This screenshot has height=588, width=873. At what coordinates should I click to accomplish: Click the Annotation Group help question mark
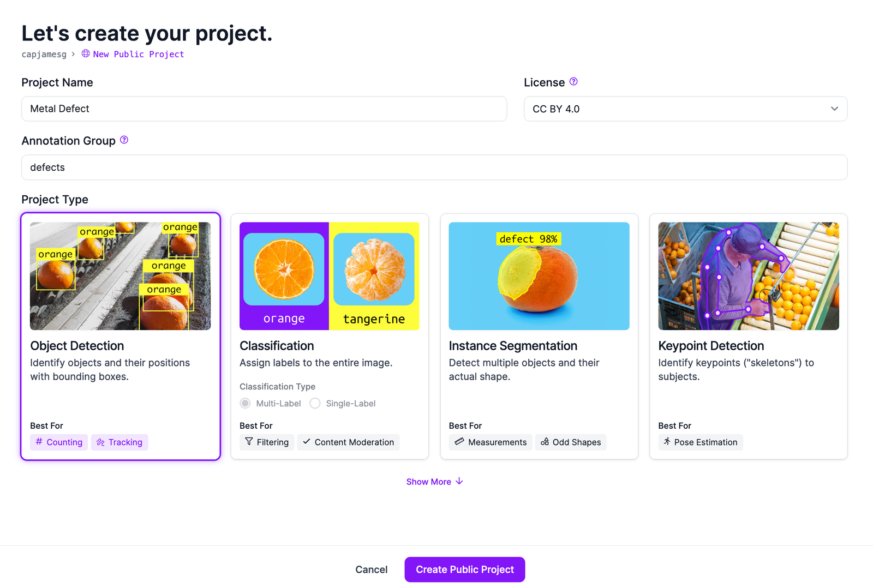pyautogui.click(x=124, y=140)
